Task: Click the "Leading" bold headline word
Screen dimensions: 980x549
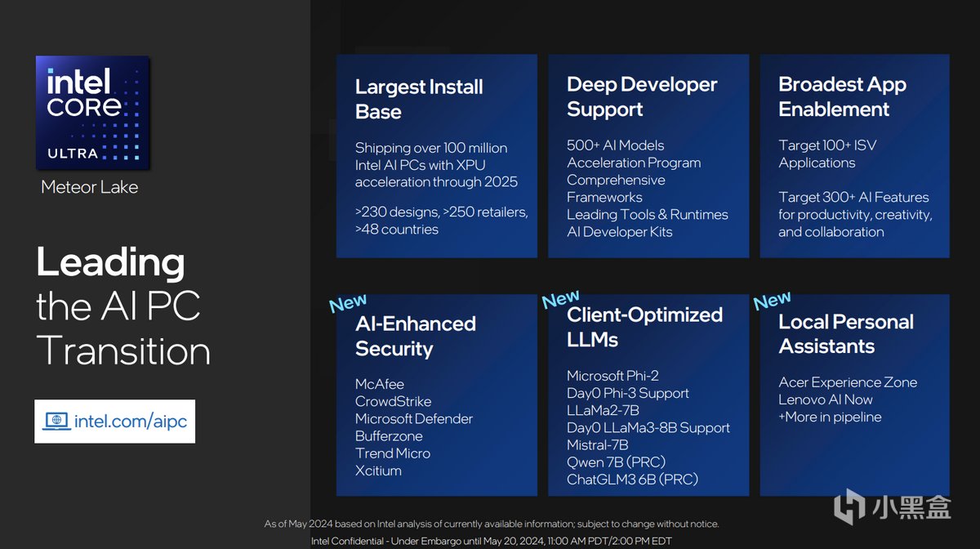Action: (110, 263)
